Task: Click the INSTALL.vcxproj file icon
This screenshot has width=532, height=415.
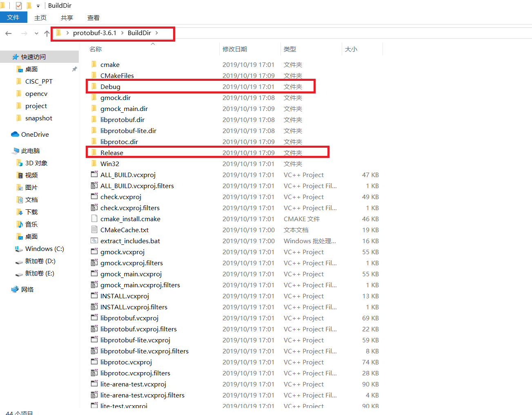Action: coord(94,295)
